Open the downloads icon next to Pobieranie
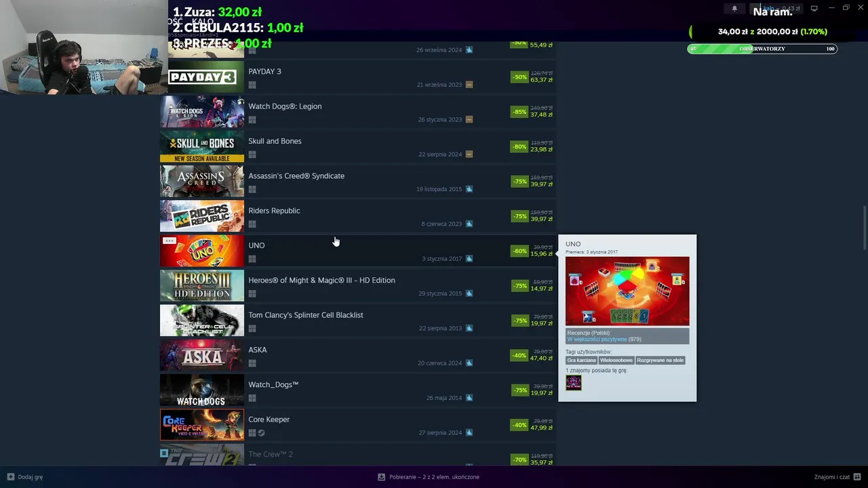This screenshot has height=488, width=868. click(382, 476)
